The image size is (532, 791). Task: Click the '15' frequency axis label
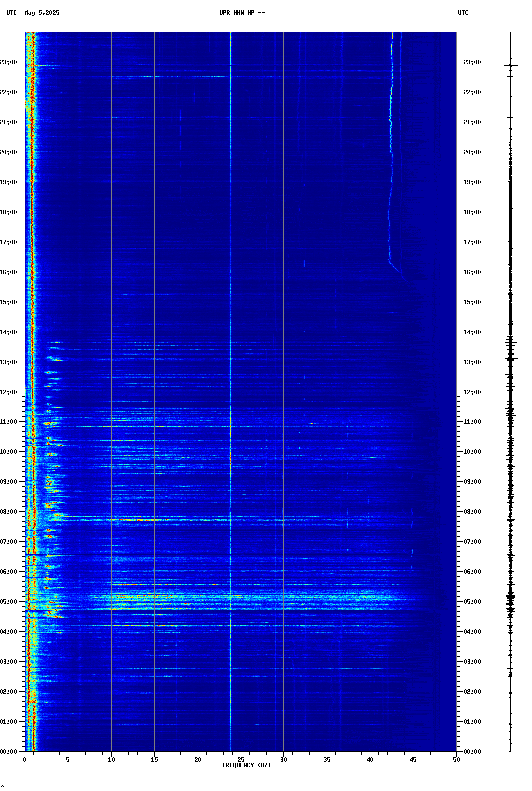pyautogui.click(x=154, y=760)
